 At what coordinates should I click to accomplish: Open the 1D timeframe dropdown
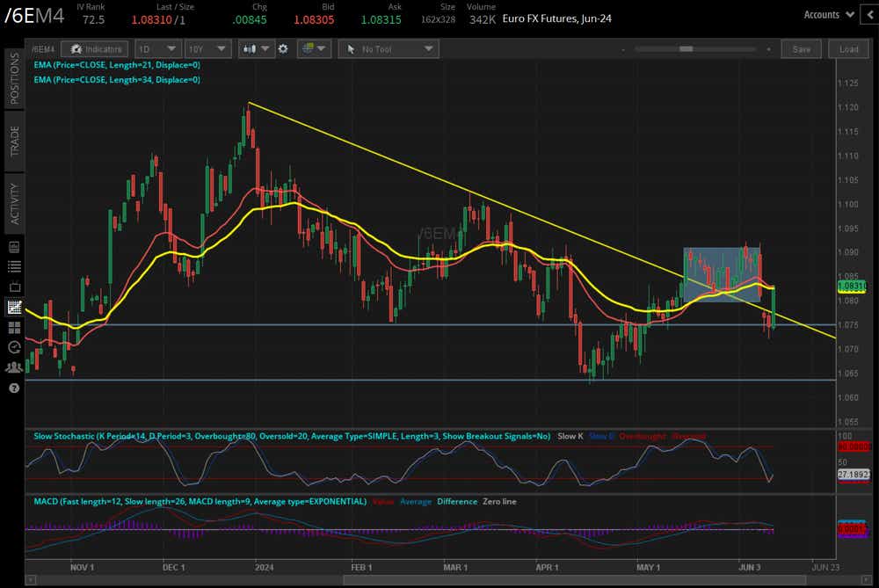click(156, 49)
